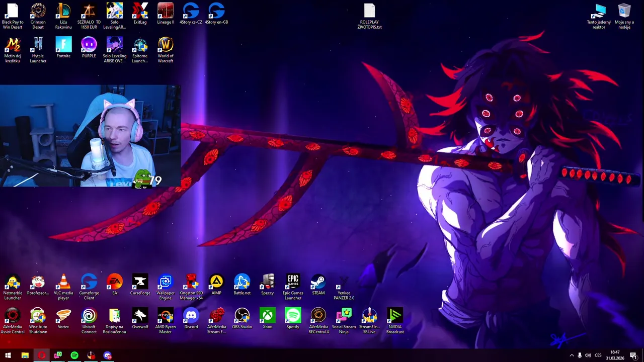Select AVerMedia Stream Engine icon
Viewport: 644px width, 362px height.
pyautogui.click(x=216, y=321)
